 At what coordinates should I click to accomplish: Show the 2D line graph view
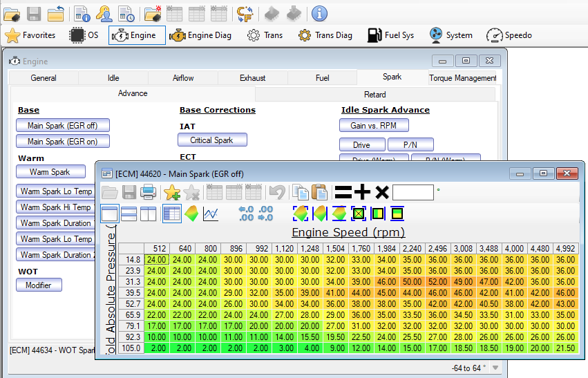click(211, 214)
